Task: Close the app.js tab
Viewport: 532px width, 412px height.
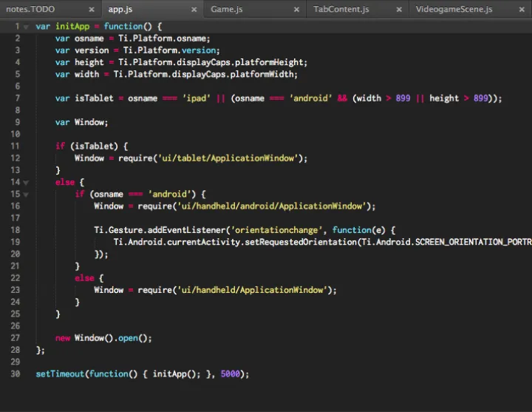Action: coord(194,10)
